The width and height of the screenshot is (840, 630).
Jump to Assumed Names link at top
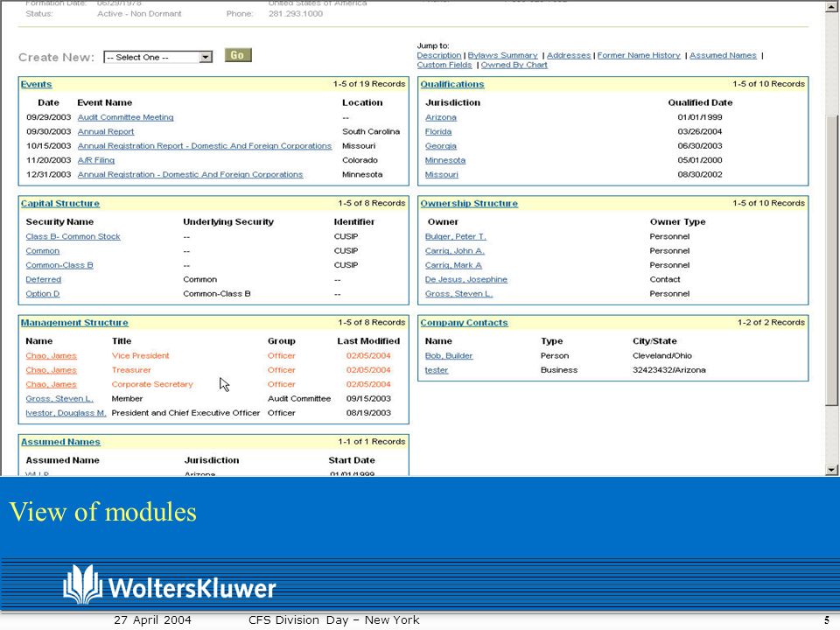tap(723, 55)
